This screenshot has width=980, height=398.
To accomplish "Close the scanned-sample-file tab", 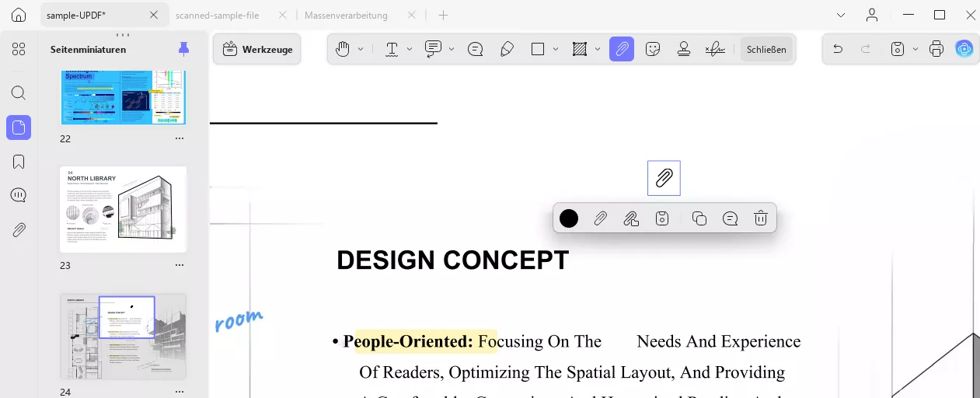I will (x=282, y=15).
